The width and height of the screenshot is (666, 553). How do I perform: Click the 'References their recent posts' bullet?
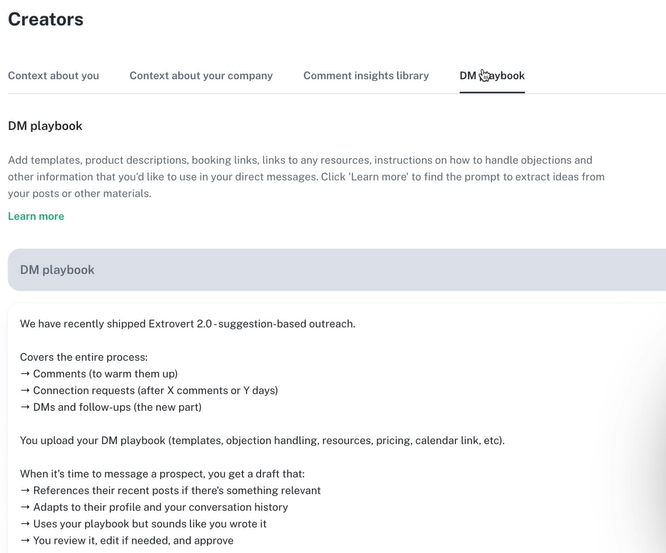coord(170,491)
